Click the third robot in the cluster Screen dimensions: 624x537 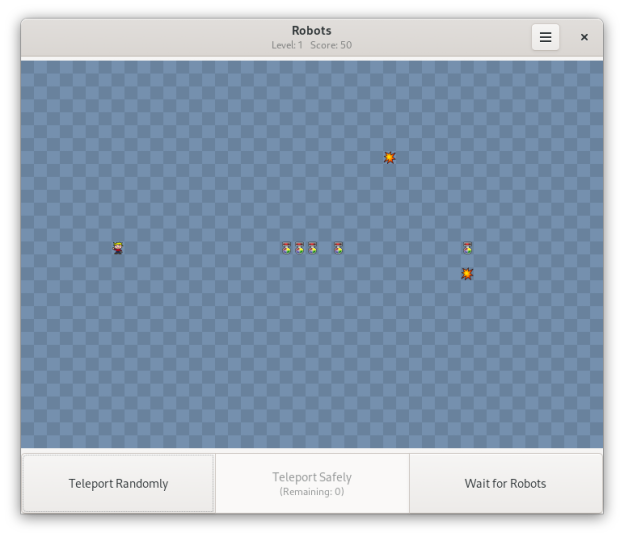tap(312, 248)
